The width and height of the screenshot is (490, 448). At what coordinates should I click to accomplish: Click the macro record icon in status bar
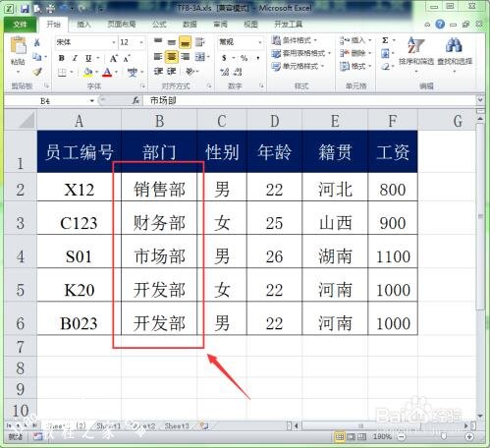click(38, 436)
